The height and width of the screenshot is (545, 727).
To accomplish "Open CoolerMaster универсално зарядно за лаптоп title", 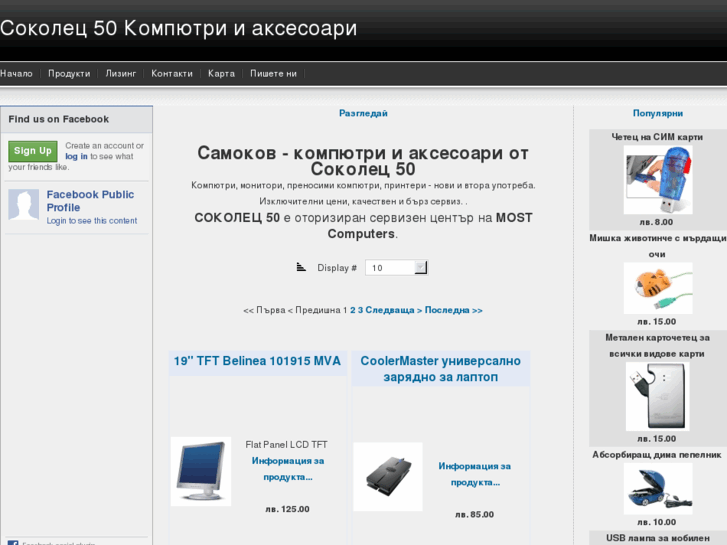I will click(x=440, y=369).
